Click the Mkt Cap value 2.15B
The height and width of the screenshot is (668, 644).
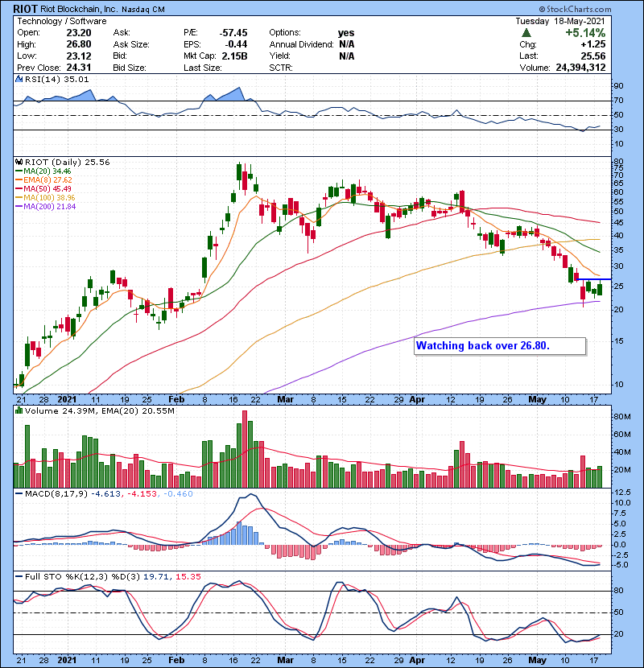[x=234, y=56]
